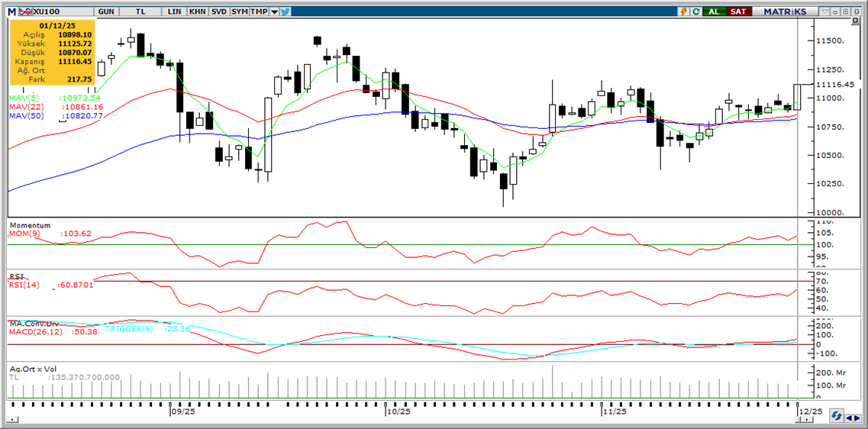
Task: Select the SYM toolbar item
Action: 240,11
